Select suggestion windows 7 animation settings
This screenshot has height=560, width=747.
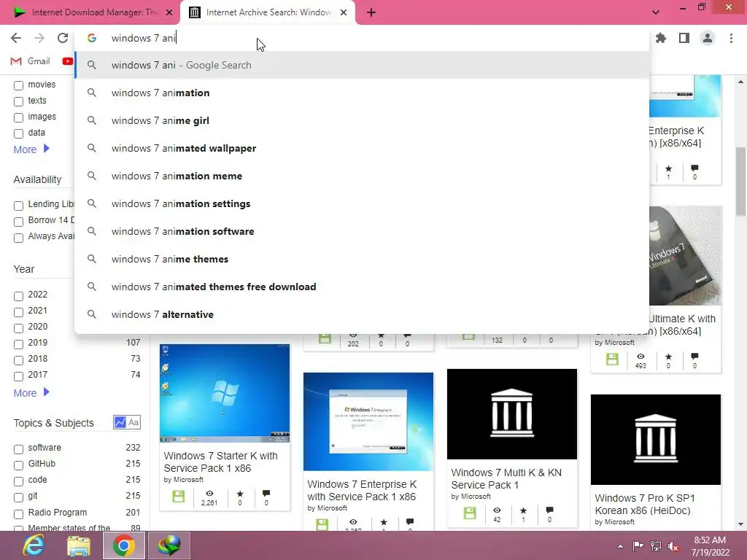362,203
